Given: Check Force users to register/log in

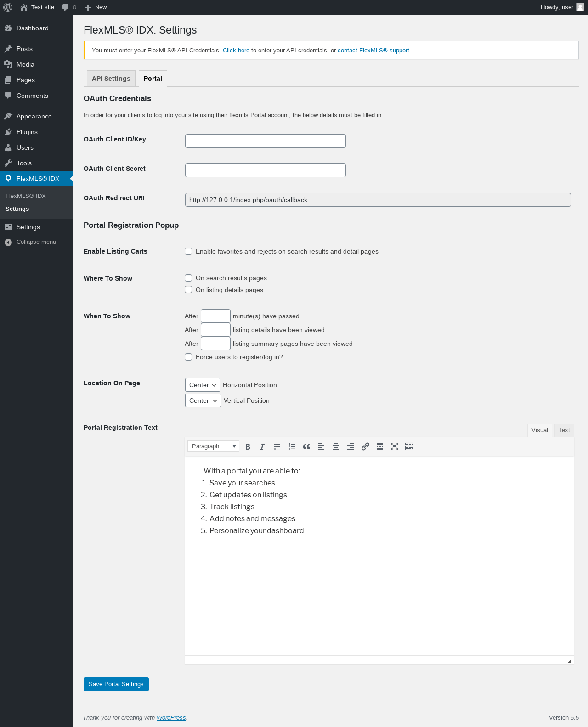Looking at the screenshot, I should [x=188, y=357].
